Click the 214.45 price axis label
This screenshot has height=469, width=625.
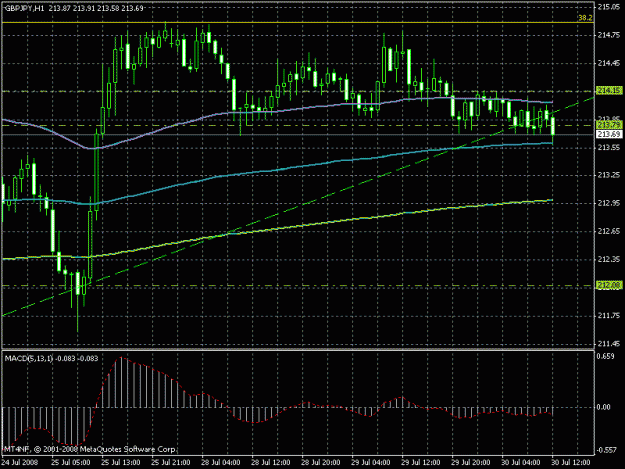click(609, 63)
